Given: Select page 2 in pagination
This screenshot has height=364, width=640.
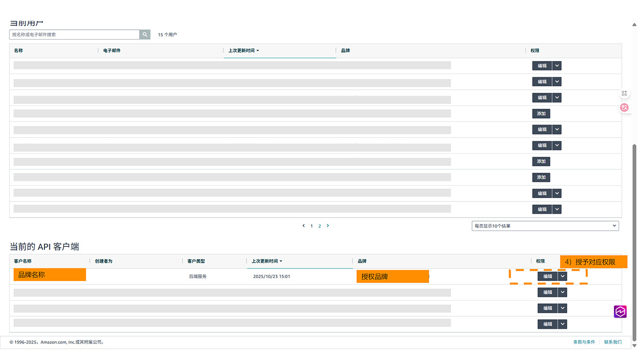Looking at the screenshot, I should click(320, 226).
